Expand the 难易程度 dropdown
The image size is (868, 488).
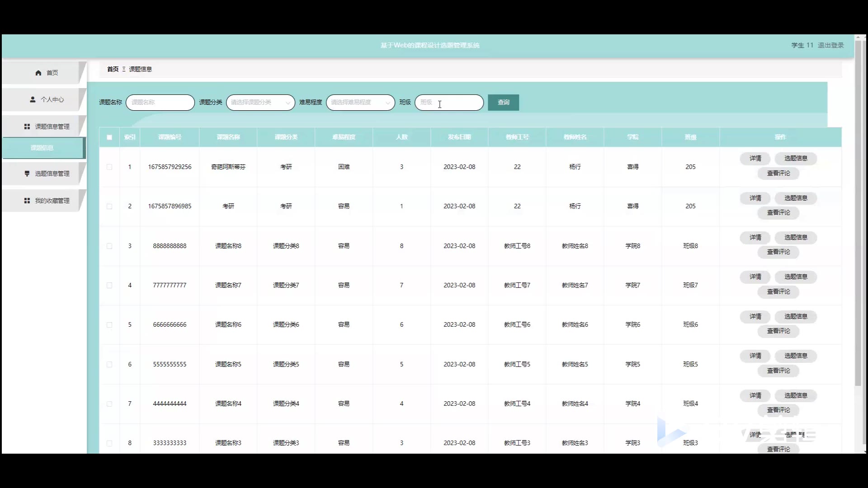click(360, 103)
